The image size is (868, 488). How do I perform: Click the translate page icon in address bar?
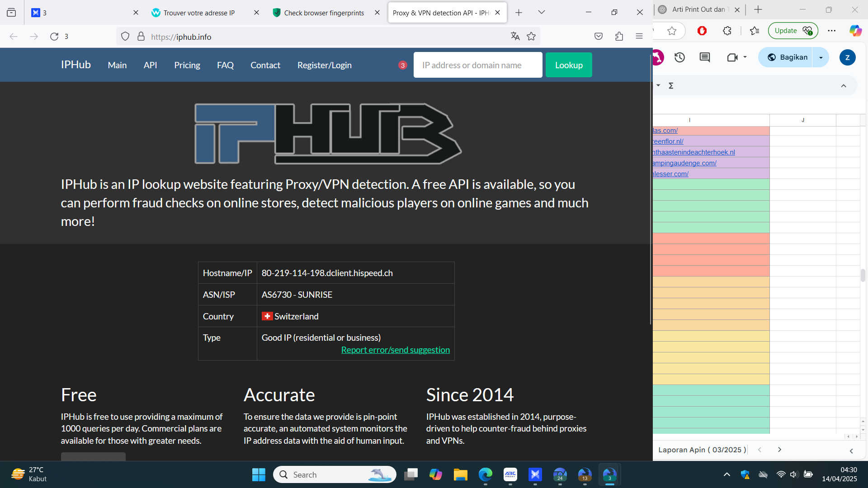[x=515, y=37]
